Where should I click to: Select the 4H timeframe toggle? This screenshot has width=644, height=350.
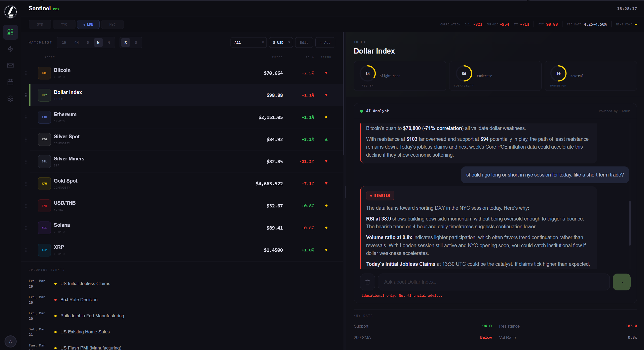(76, 42)
